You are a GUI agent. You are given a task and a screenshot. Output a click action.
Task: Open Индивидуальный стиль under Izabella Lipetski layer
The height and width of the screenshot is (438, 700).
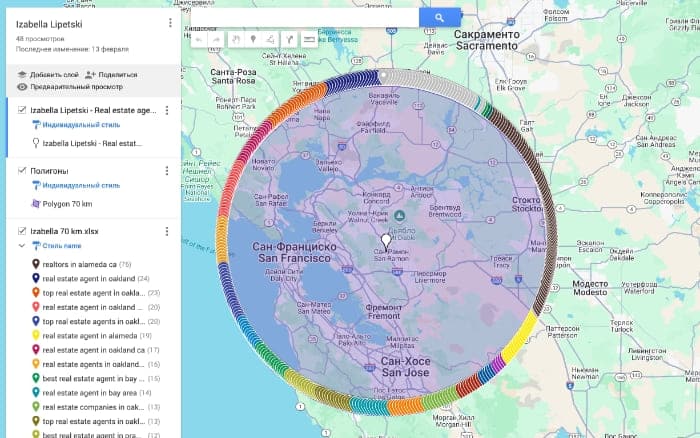81,125
